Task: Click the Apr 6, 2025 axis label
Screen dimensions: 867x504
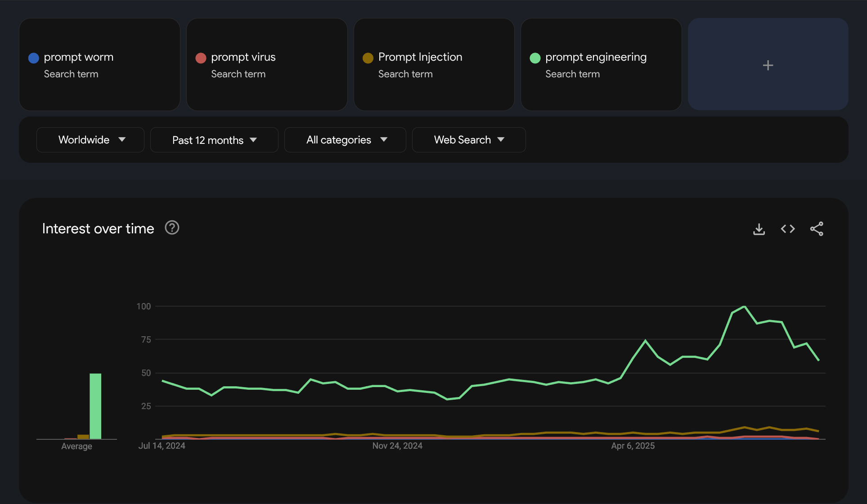Action: [633, 446]
